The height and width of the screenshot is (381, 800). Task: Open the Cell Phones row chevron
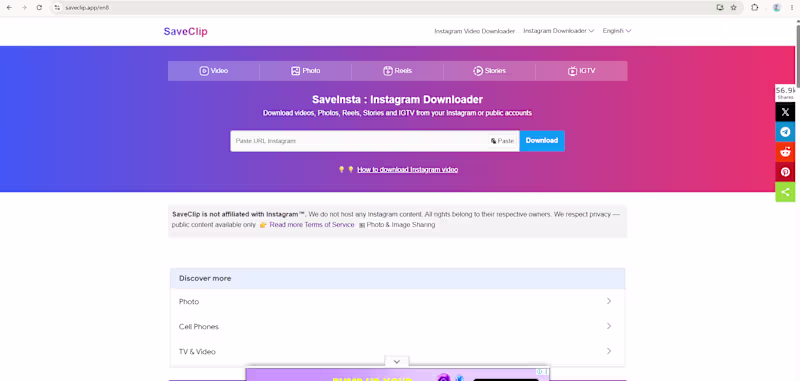pos(609,326)
